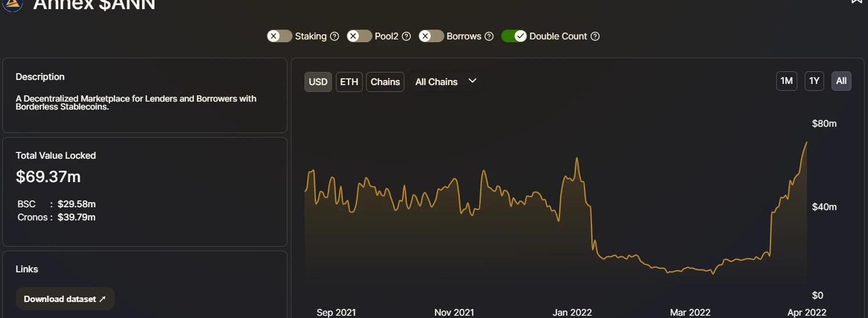The height and width of the screenshot is (318, 868).
Task: Switch chart denomination to USD
Action: [x=318, y=82]
